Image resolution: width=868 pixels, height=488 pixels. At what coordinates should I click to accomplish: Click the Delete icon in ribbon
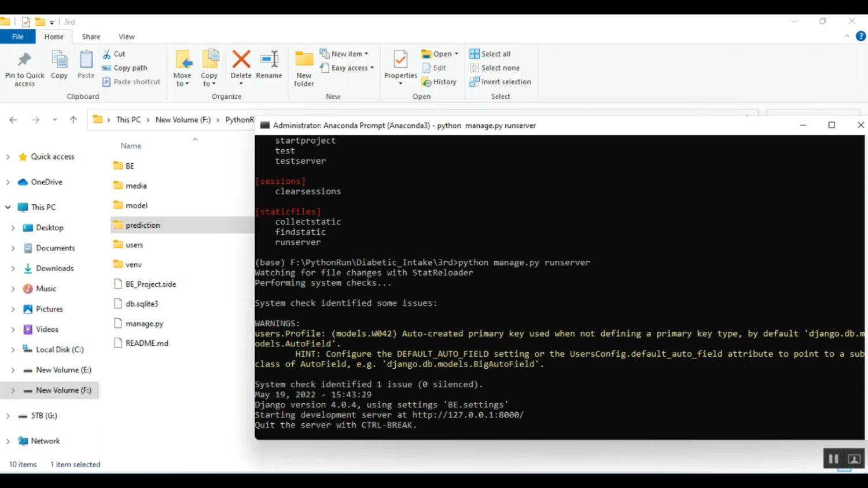[241, 60]
